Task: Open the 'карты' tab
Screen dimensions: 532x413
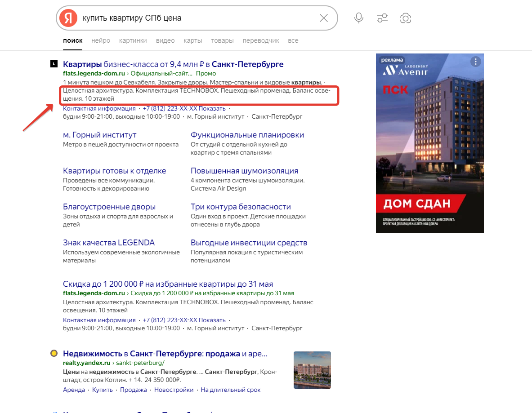Action: 193,40
